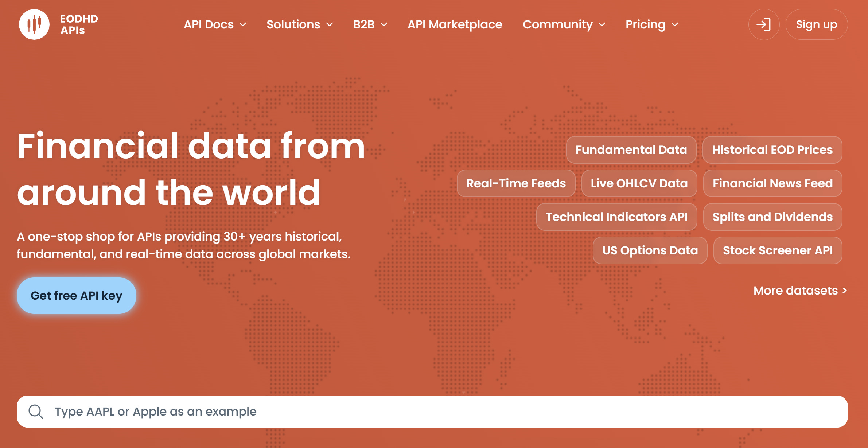Image resolution: width=868 pixels, height=448 pixels.
Task: Select the Fundamental Data tag
Action: (x=631, y=150)
